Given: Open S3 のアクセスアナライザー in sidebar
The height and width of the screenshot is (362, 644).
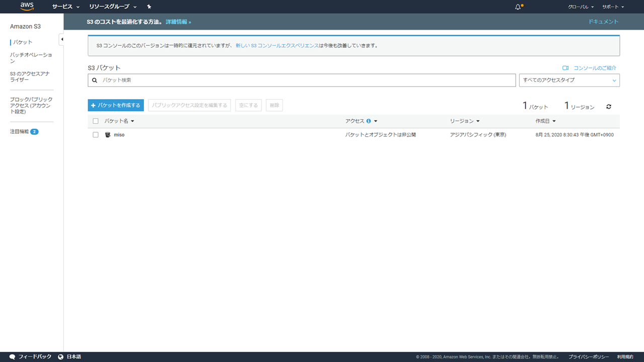Looking at the screenshot, I should [x=30, y=76].
